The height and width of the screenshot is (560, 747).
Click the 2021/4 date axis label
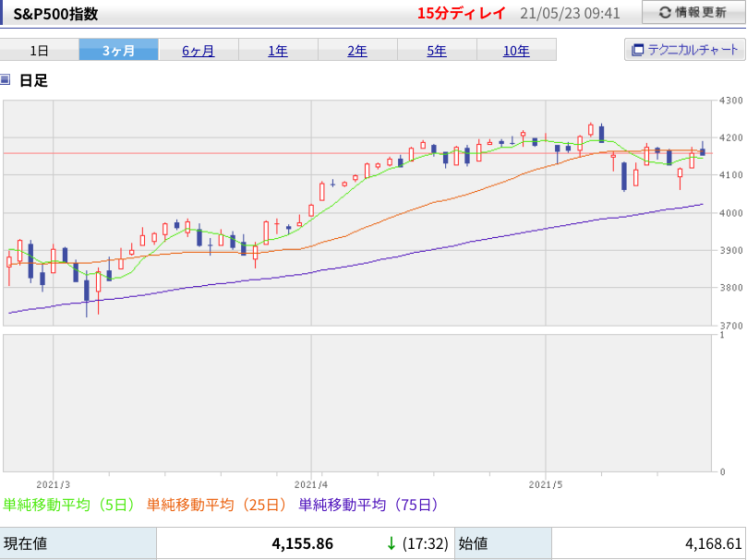311,484
